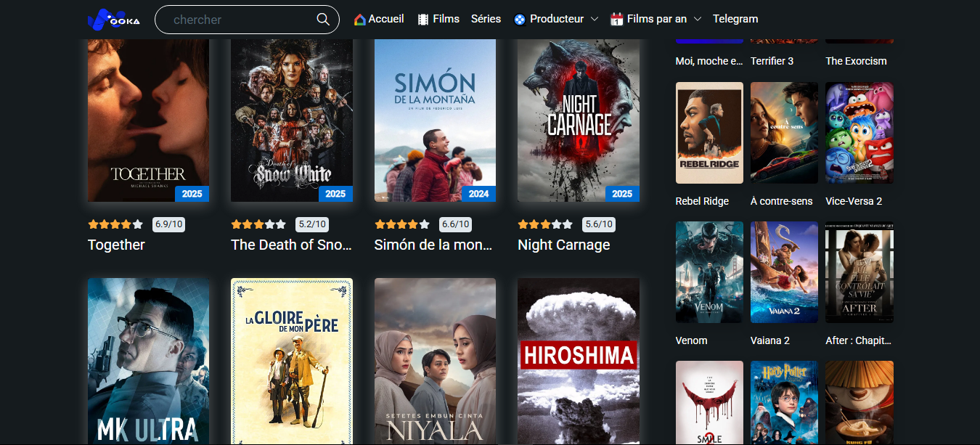The height and width of the screenshot is (445, 980).
Task: Open the Telegram link
Action: pyautogui.click(x=735, y=19)
